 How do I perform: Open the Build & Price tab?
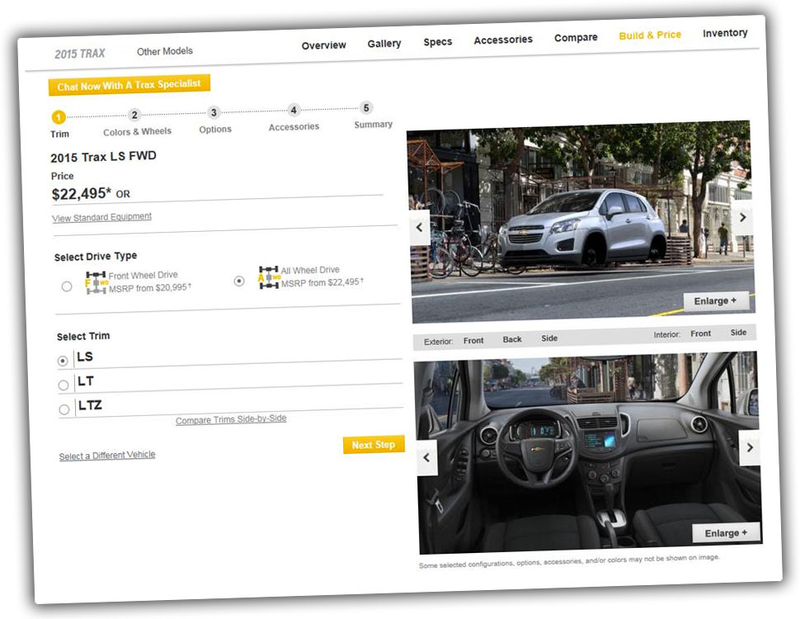650,35
